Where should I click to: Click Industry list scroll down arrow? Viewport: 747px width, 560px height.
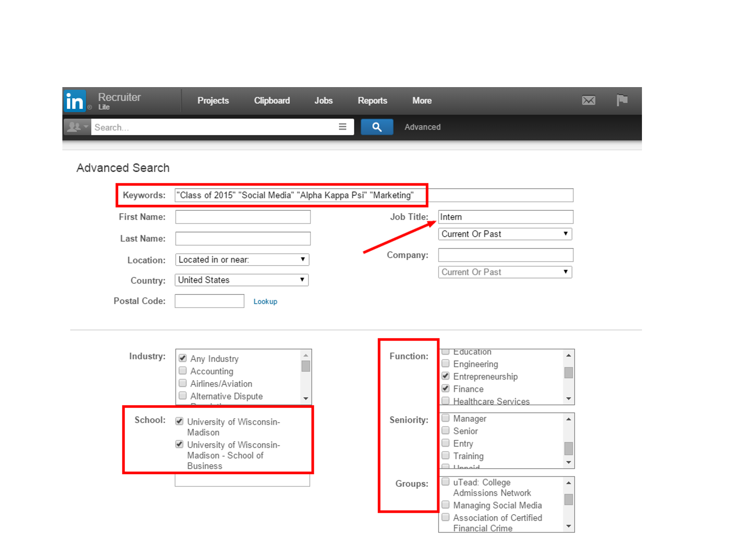click(306, 398)
